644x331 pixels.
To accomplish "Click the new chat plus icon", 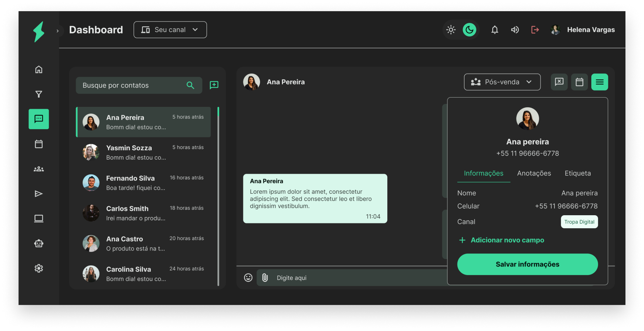I will pos(214,85).
